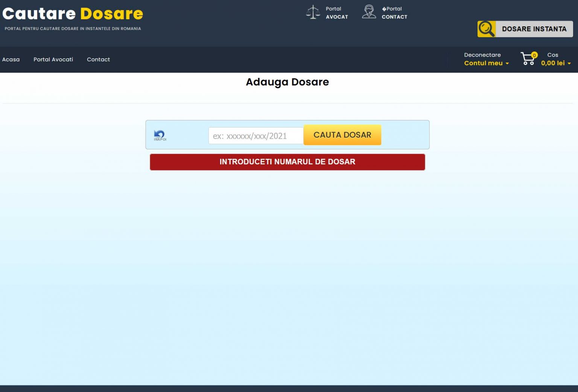Click the Cauta Dosar button

342,135
